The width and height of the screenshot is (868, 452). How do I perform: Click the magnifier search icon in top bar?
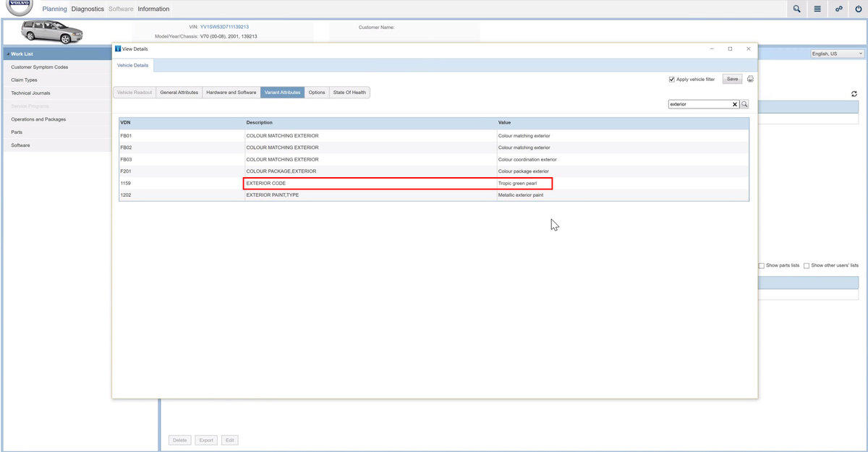click(x=796, y=9)
